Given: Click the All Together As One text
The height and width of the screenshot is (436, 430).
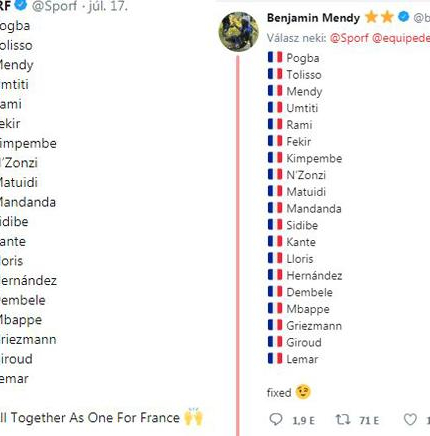Looking at the screenshot, I should (x=65, y=417).
